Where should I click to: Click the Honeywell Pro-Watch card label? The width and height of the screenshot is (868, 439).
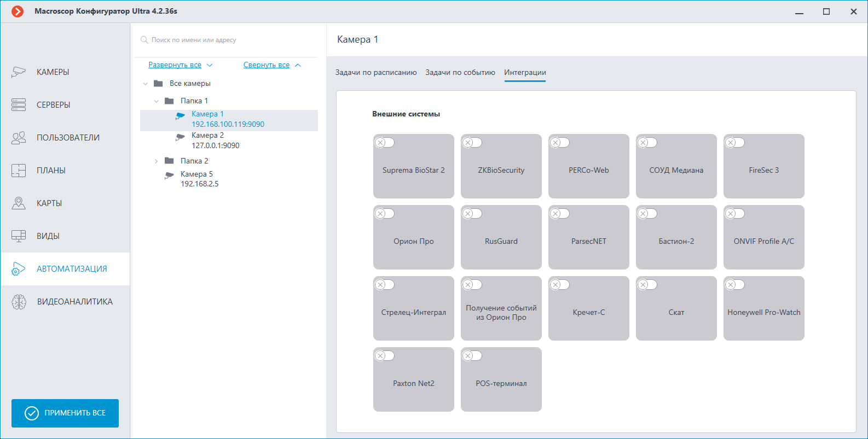click(x=764, y=312)
